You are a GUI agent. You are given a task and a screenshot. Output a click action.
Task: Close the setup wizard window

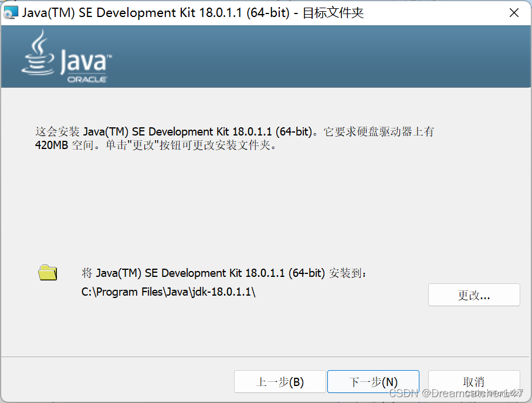514,12
